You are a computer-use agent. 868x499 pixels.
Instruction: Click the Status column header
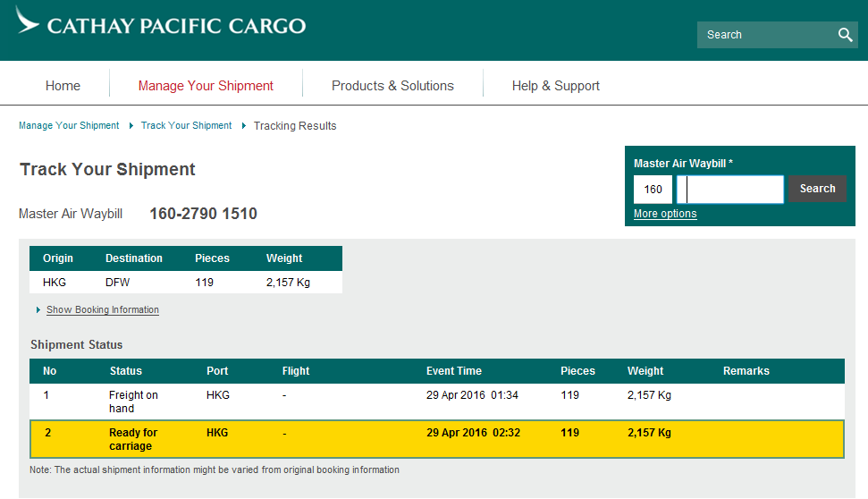(126, 371)
